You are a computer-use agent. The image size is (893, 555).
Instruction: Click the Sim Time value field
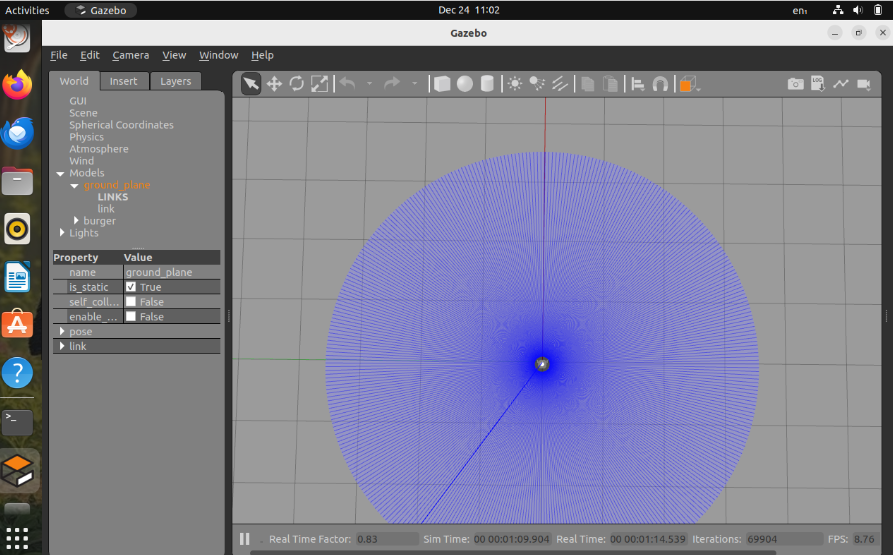click(511, 538)
